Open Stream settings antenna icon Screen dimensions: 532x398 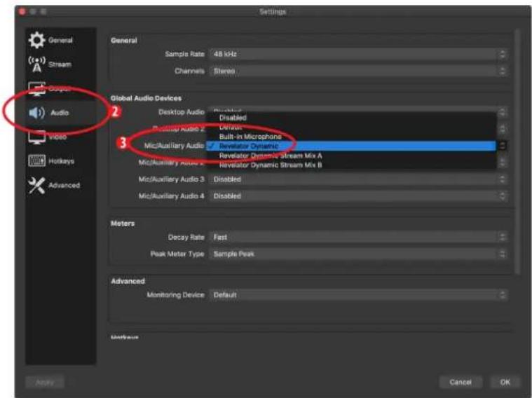click(x=36, y=64)
